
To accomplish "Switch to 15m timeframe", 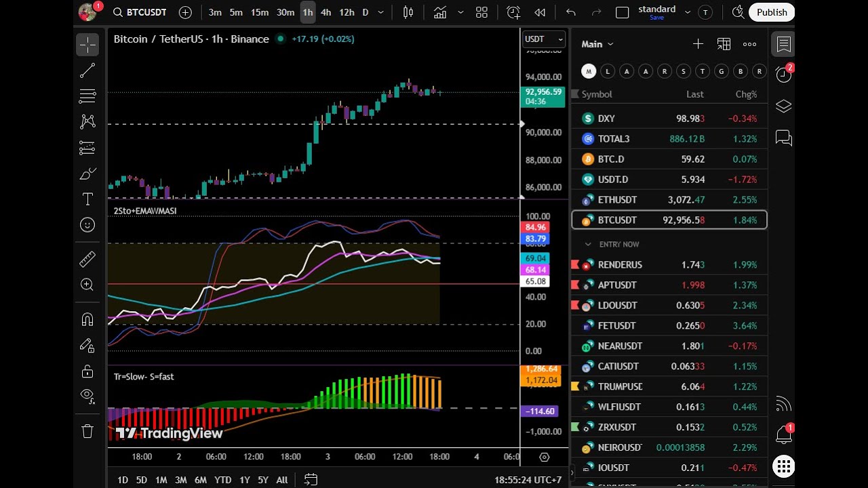I will [260, 12].
